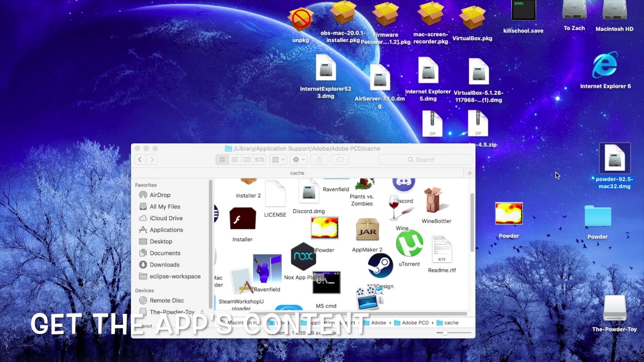644x362 pixels.
Task: Select killschool.save file on desktop
Action: tap(523, 11)
